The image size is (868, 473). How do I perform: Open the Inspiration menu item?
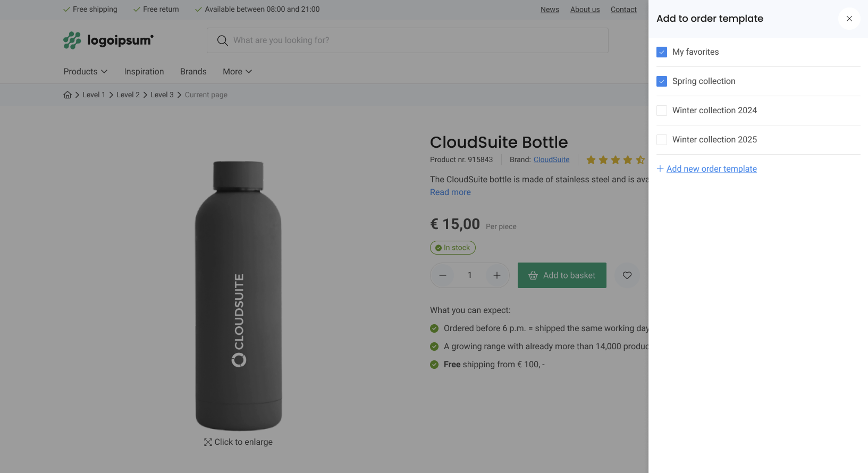point(144,71)
